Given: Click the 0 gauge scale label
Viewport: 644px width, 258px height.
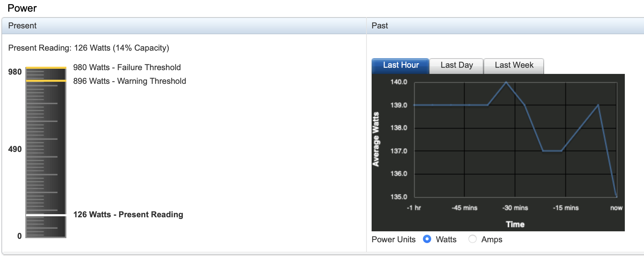Looking at the screenshot, I should (20, 236).
